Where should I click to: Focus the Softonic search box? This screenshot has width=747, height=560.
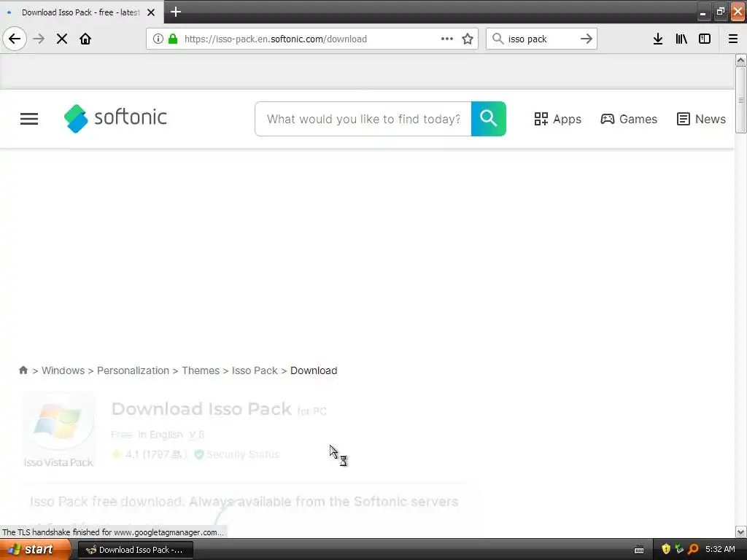(363, 119)
